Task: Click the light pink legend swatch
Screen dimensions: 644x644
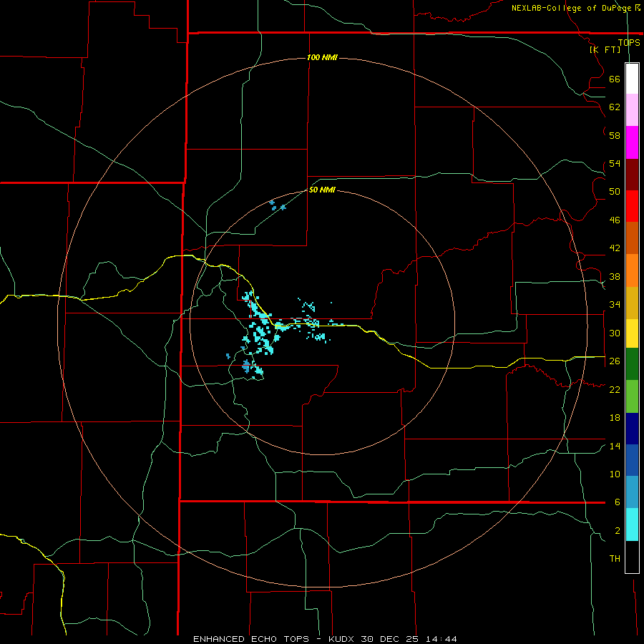Action: click(x=632, y=110)
